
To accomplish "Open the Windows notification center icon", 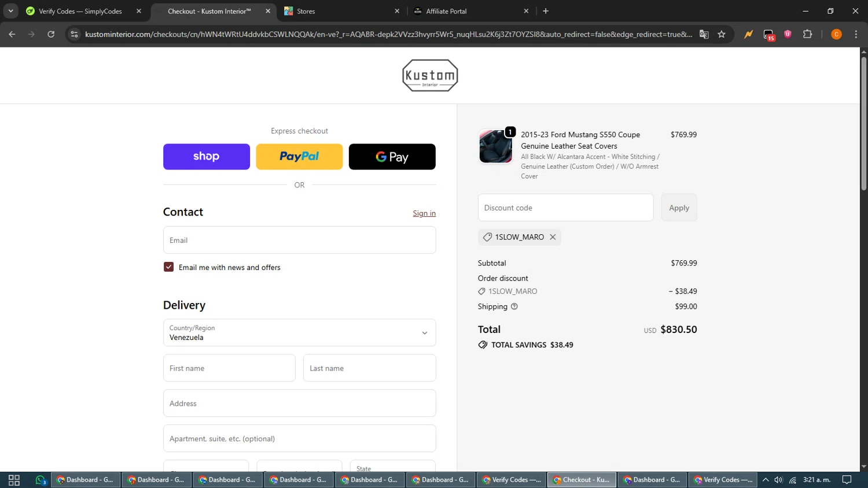I will (847, 480).
